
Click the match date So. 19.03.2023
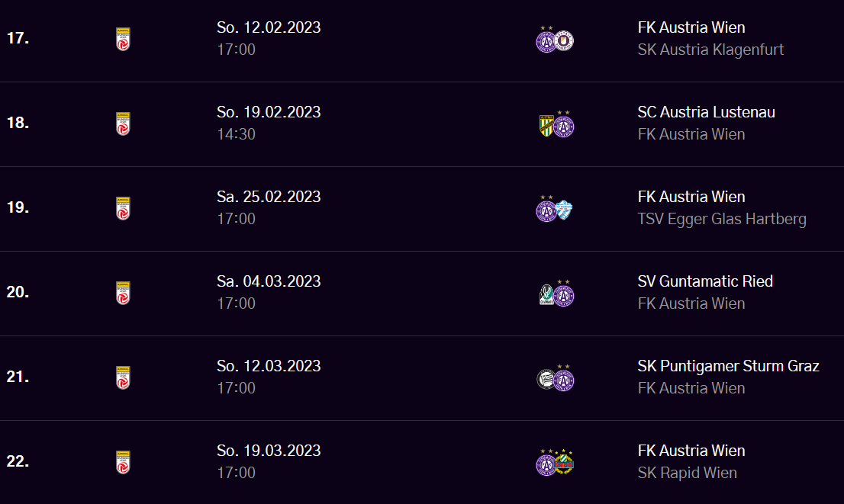tap(269, 451)
